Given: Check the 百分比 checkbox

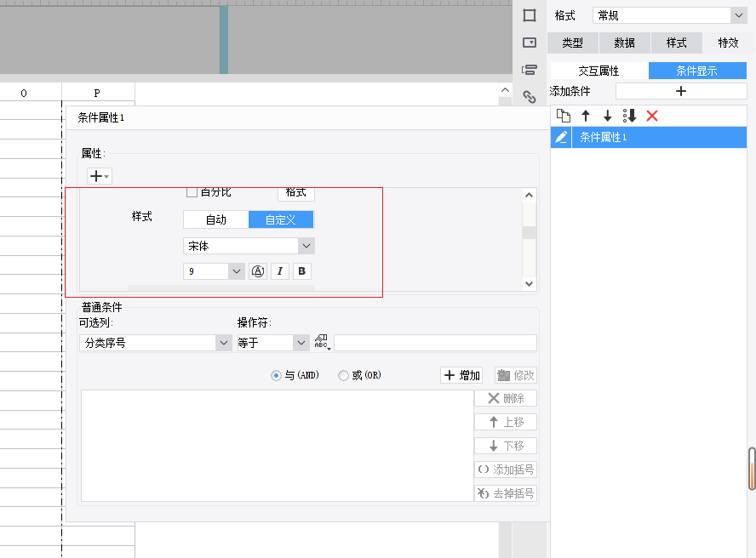Looking at the screenshot, I should point(192,192).
